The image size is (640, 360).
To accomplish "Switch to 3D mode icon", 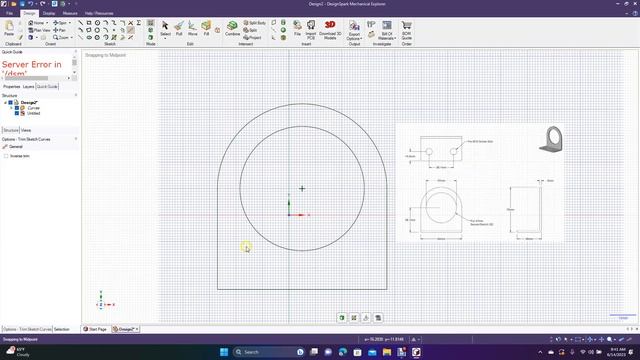I will tap(151, 38).
